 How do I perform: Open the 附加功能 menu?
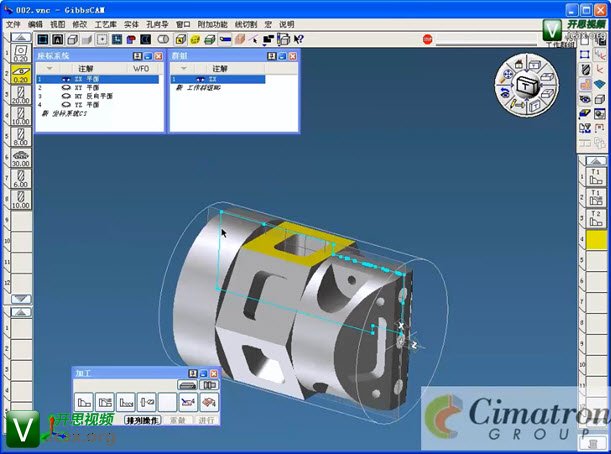pos(212,25)
